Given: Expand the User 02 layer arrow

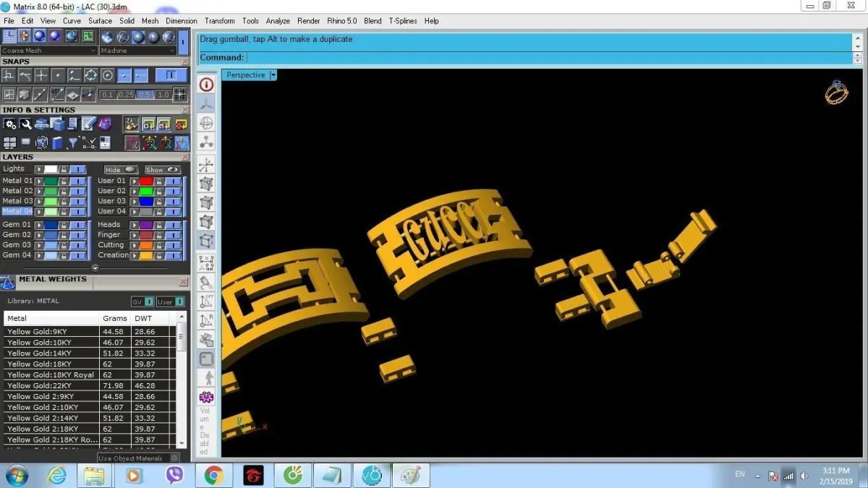Looking at the screenshot, I should tap(135, 192).
